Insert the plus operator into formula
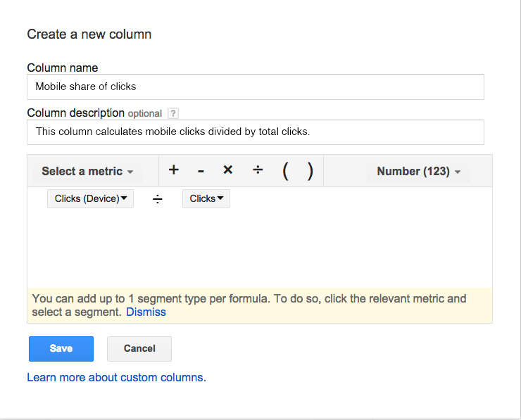The image size is (521, 420). pyautogui.click(x=174, y=170)
